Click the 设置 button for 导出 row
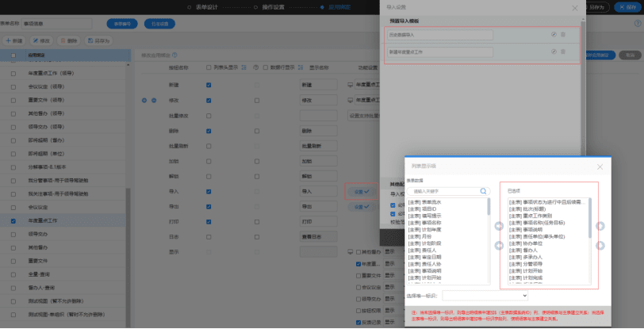The image size is (644, 329). coord(362,207)
